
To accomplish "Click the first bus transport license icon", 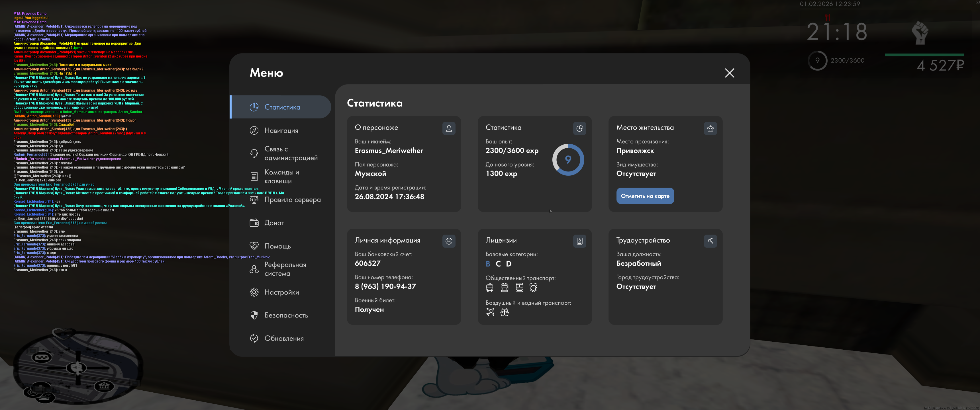I will (490, 288).
